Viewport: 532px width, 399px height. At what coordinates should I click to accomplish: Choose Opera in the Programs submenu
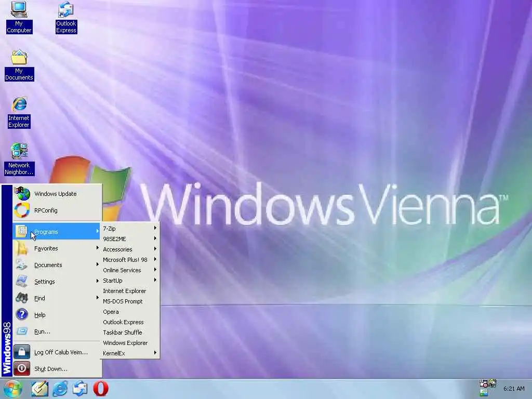coord(129,312)
